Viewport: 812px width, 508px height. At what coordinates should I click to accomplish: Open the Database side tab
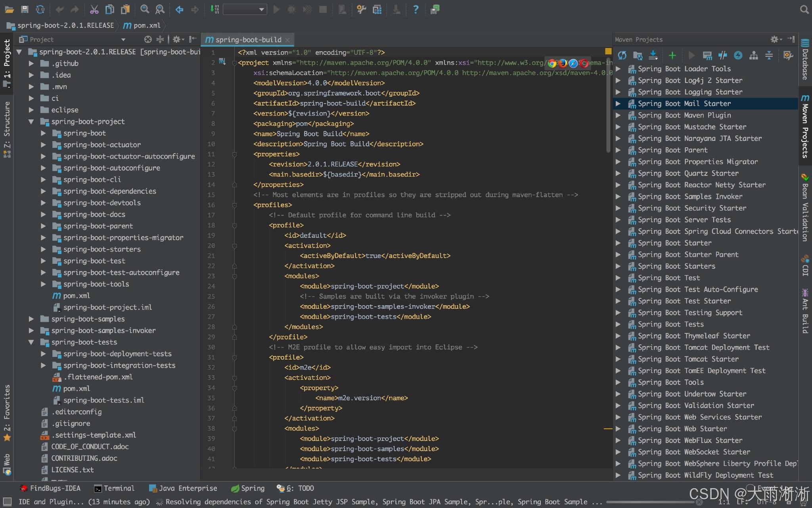tap(805, 60)
